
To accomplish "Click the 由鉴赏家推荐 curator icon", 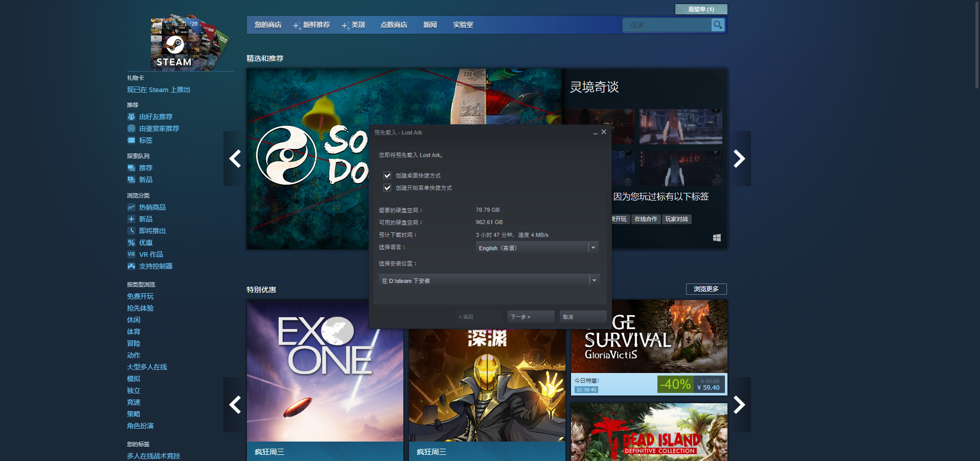I will [131, 128].
